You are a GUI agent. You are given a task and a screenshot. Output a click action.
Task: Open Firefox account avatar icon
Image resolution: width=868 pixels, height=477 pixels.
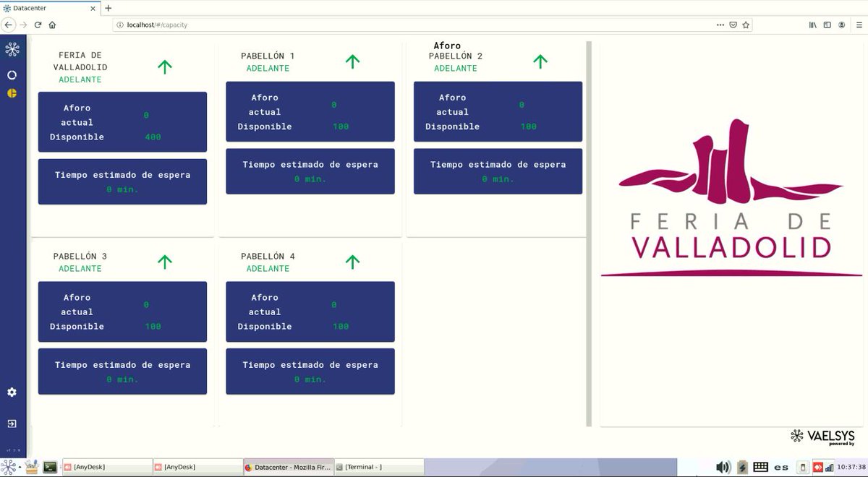842,25
